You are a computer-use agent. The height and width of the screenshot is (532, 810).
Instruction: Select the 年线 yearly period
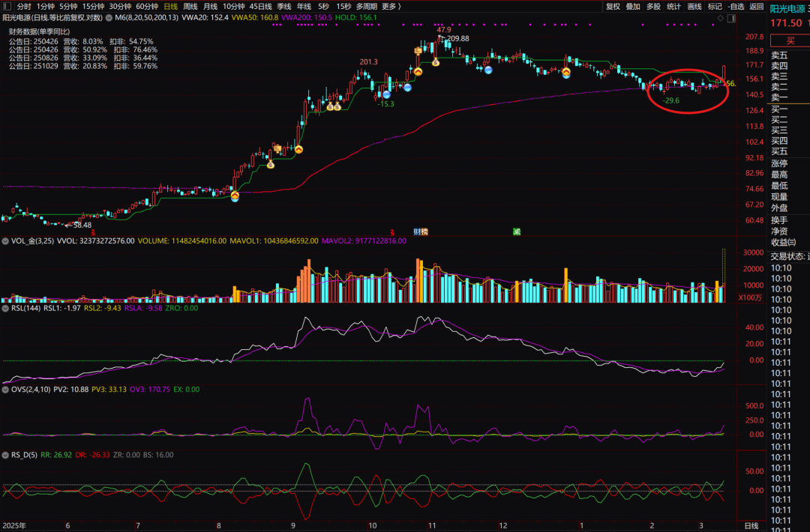tap(304, 6)
